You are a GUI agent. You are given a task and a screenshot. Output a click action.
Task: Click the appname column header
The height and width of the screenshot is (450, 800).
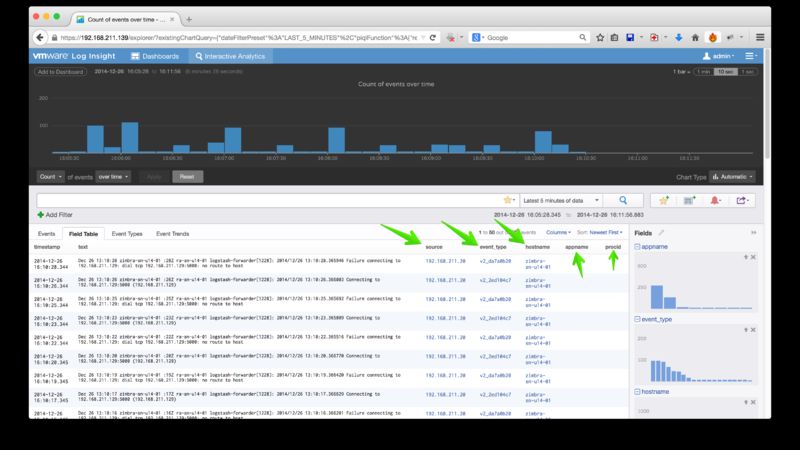[x=577, y=247]
